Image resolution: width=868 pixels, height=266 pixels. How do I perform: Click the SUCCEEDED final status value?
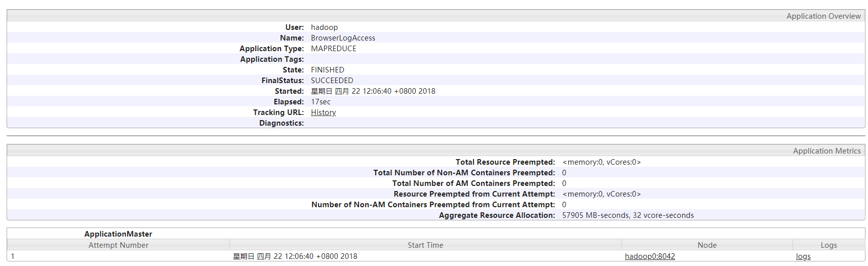tap(332, 81)
